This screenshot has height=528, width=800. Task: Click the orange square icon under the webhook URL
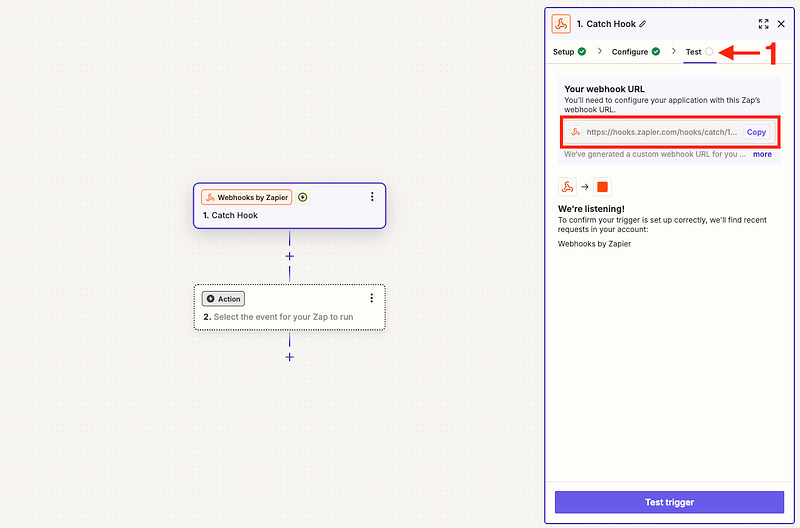(x=602, y=187)
